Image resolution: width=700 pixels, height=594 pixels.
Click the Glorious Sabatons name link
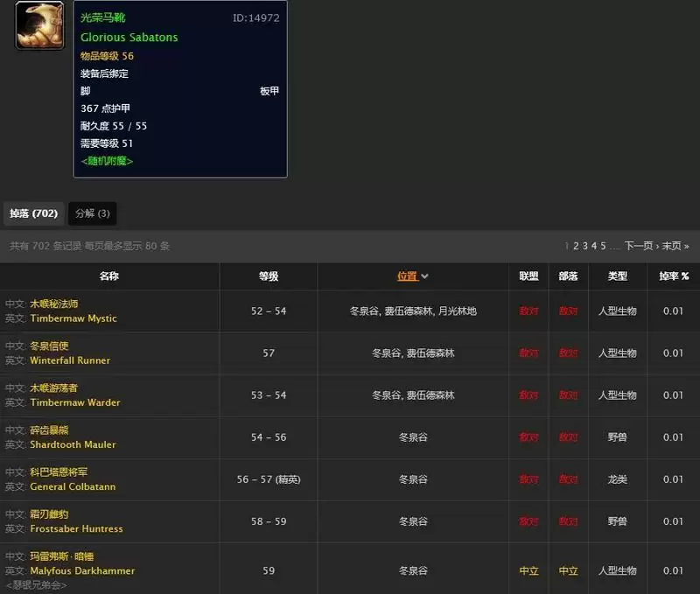129,38
